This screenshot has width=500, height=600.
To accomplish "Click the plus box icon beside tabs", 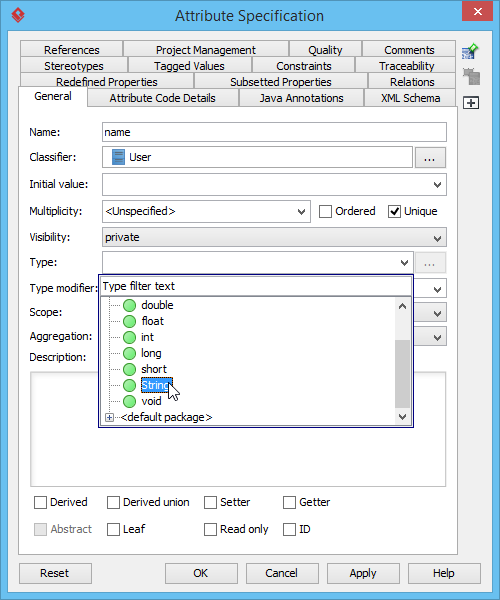I will point(471,103).
